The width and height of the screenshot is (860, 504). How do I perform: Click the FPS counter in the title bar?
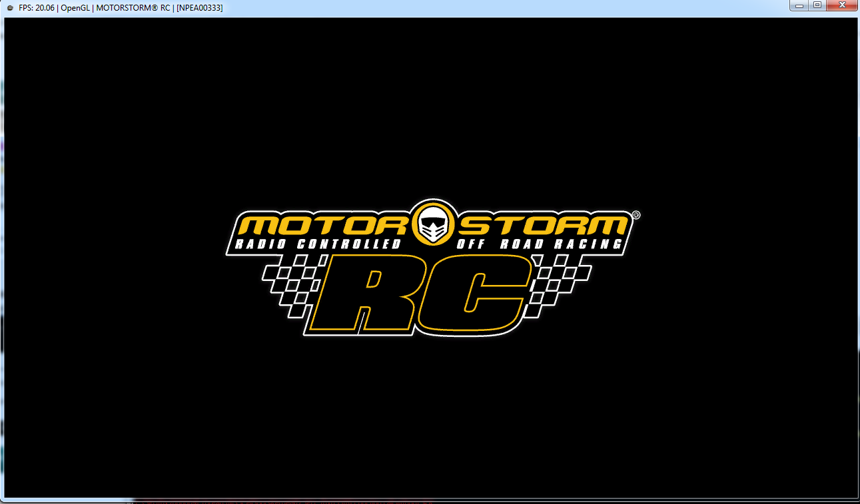(x=37, y=7)
